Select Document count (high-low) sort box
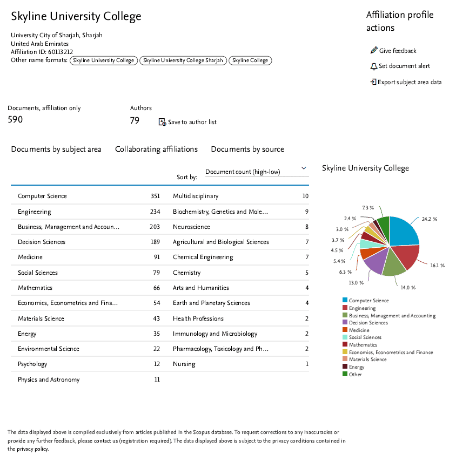 [257, 172]
